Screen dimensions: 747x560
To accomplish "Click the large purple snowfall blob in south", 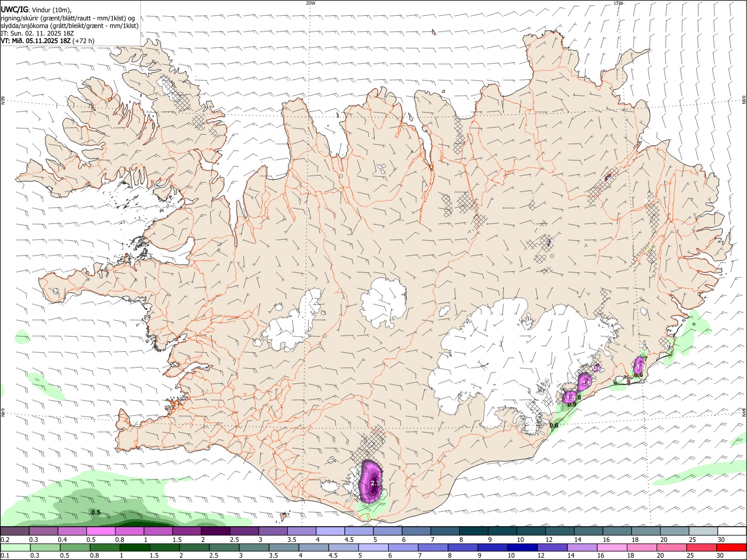I will tap(370, 481).
